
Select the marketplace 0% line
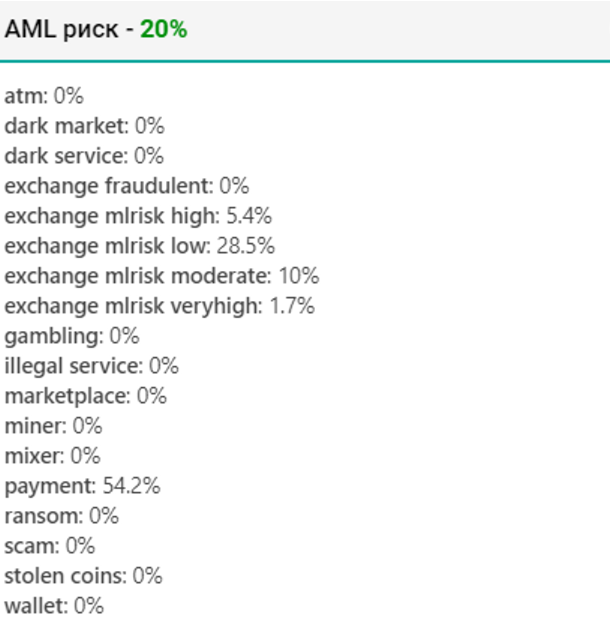click(85, 396)
